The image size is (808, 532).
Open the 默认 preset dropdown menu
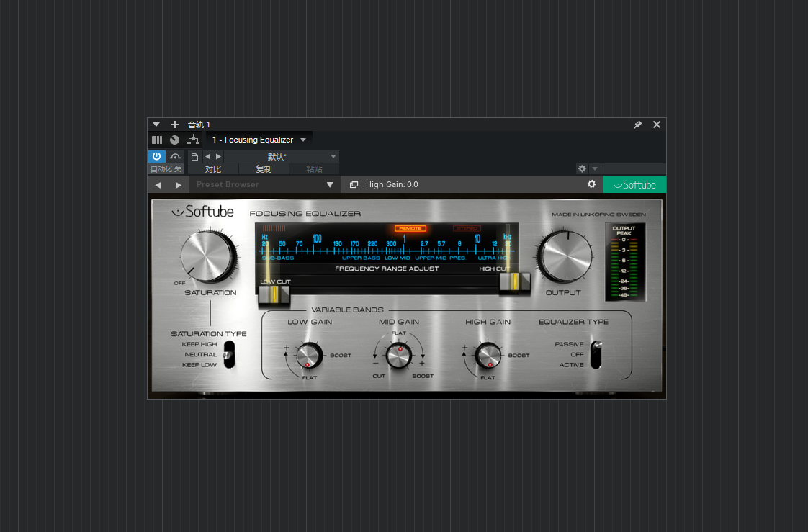tap(333, 156)
